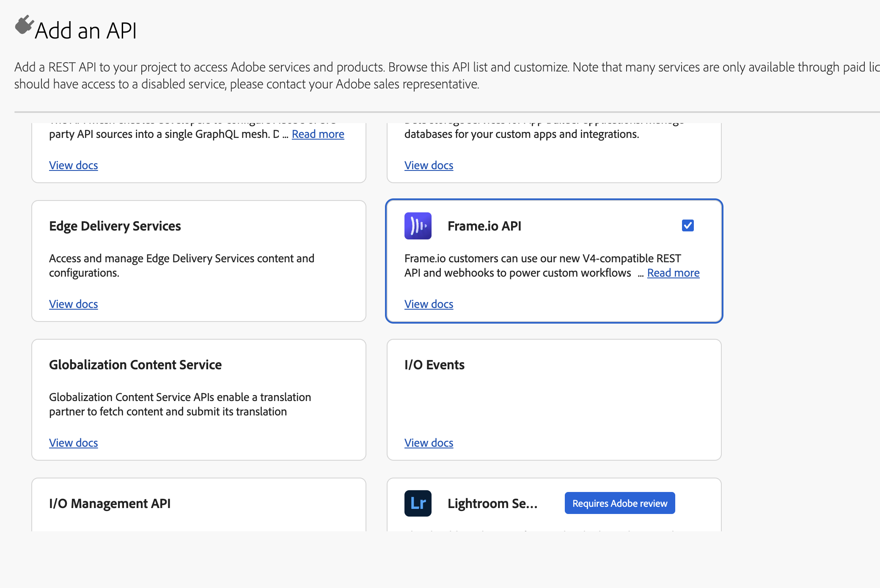Select the I/O Events card title
880x588 pixels.
click(434, 365)
